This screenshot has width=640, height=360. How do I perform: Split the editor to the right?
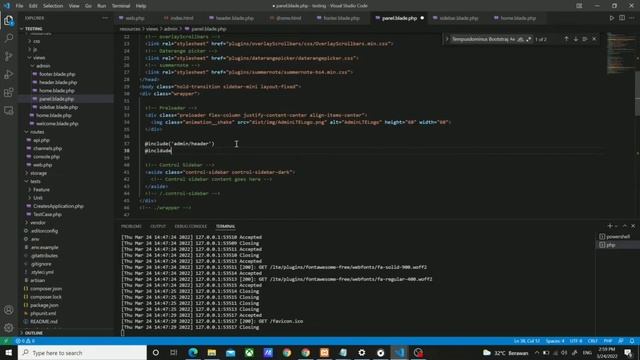click(x=622, y=18)
